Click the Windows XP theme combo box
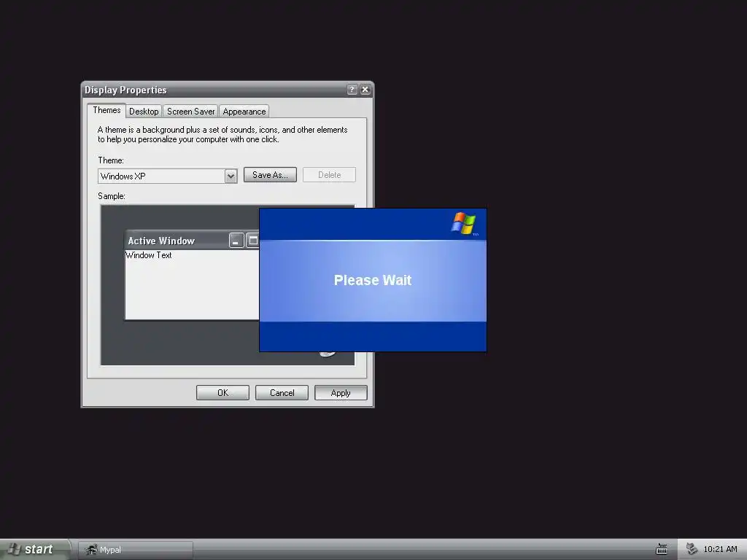The width and height of the screenshot is (747, 560). click(x=167, y=176)
